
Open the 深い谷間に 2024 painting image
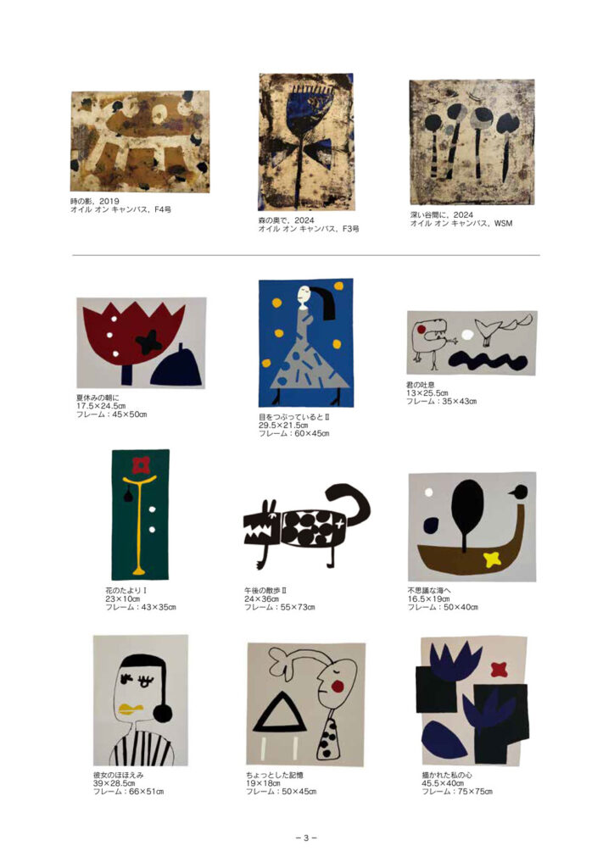(472, 142)
